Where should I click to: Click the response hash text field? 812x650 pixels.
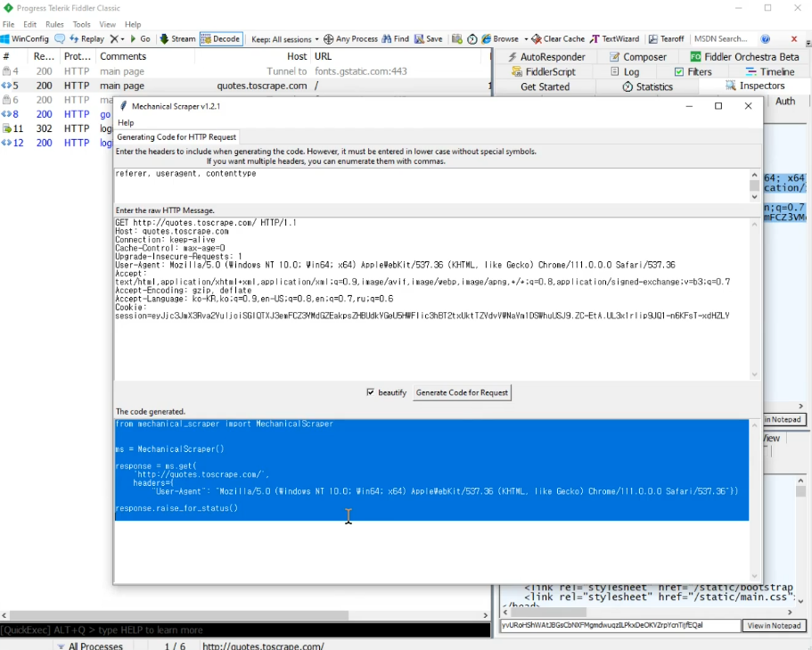click(x=620, y=626)
